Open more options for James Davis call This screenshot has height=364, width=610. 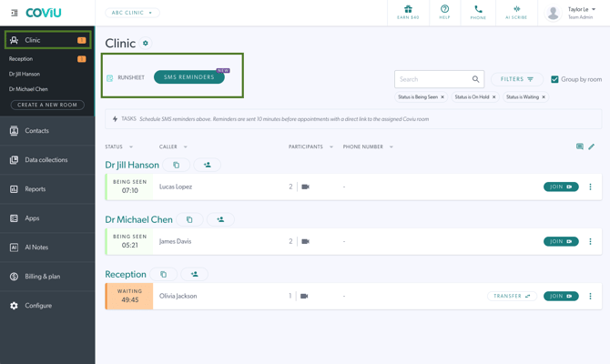point(590,241)
